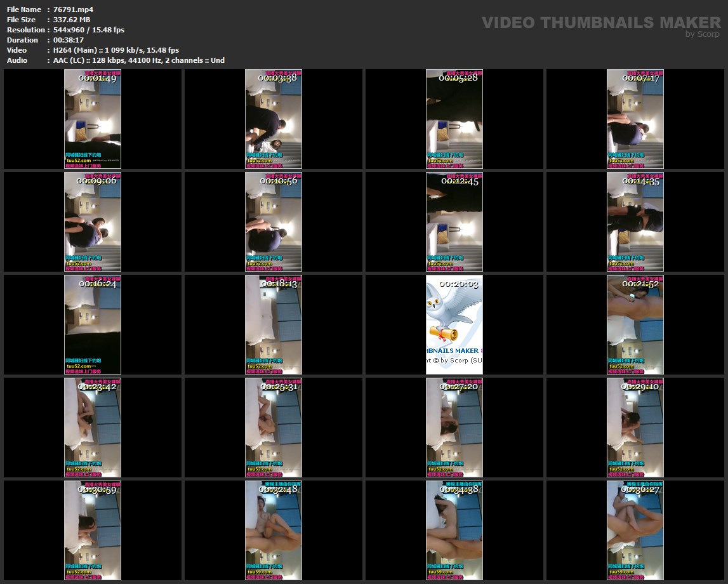
Task: Click the thumbnail stamped 00:18:13
Action: point(274,324)
